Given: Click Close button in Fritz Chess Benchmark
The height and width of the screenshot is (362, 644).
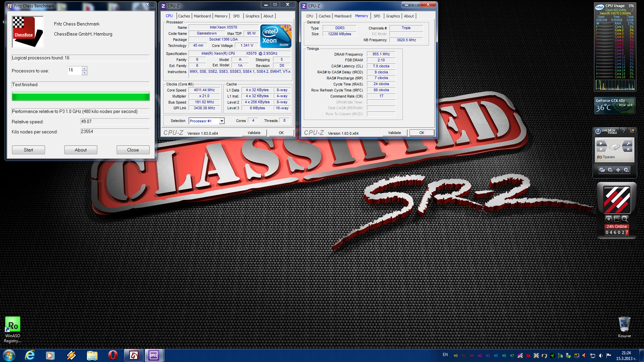Looking at the screenshot, I should pyautogui.click(x=133, y=150).
